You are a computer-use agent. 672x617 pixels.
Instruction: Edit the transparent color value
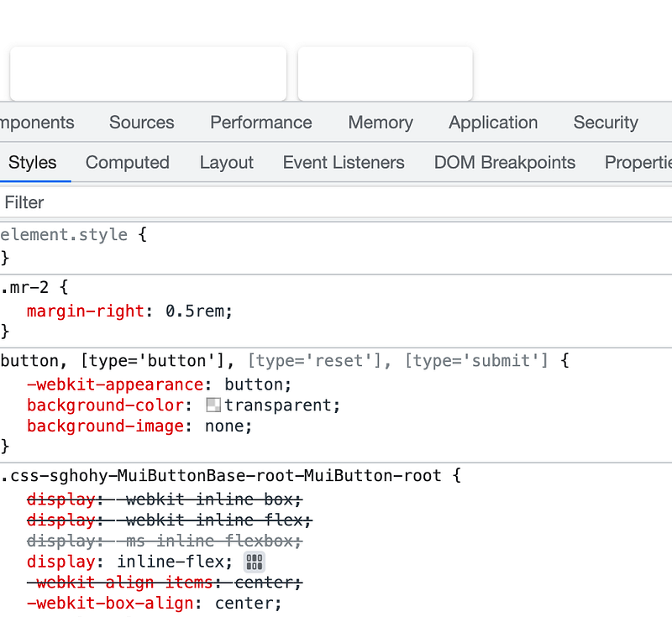pyautogui.click(x=278, y=405)
